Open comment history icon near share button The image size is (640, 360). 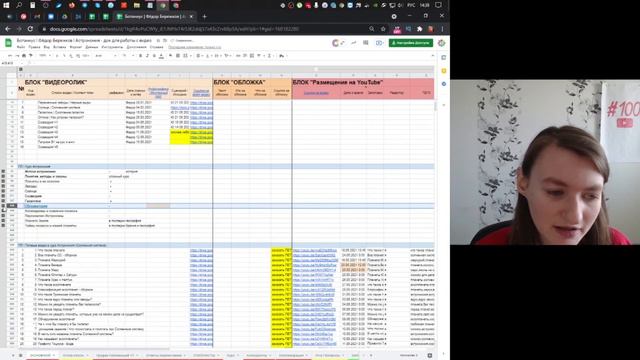pyautogui.click(x=365, y=42)
